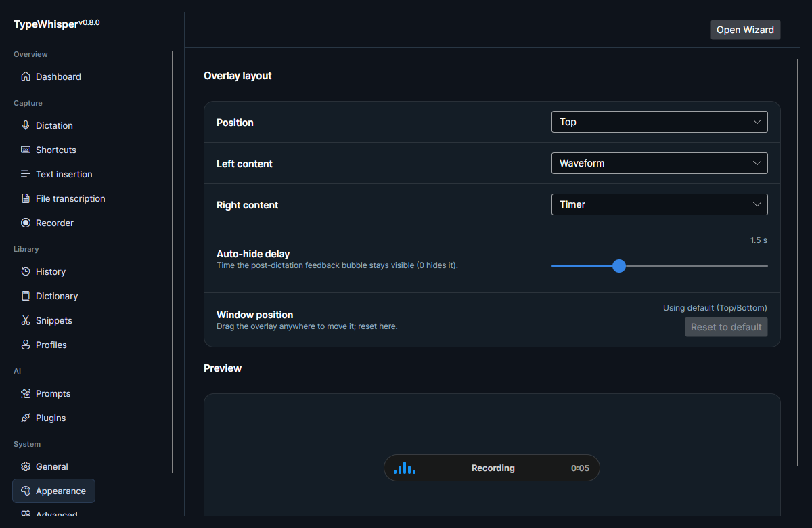812x528 pixels.
Task: Click the Plugins plug icon
Action: click(x=26, y=418)
